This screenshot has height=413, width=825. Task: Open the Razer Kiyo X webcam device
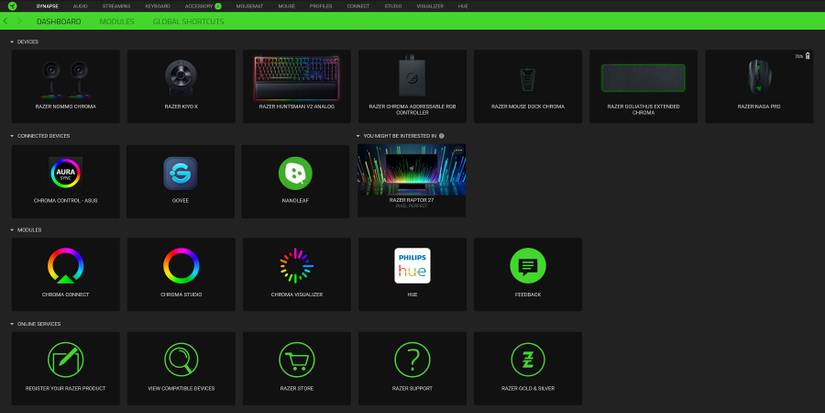click(x=181, y=86)
